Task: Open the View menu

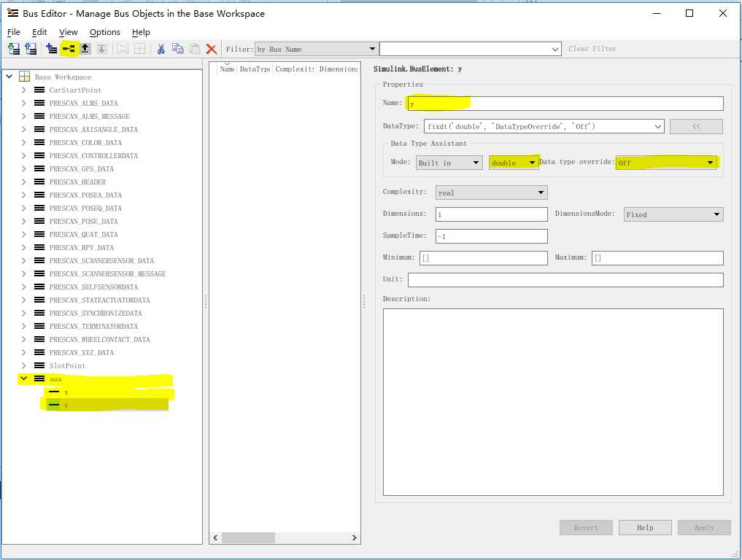Action: tap(68, 32)
